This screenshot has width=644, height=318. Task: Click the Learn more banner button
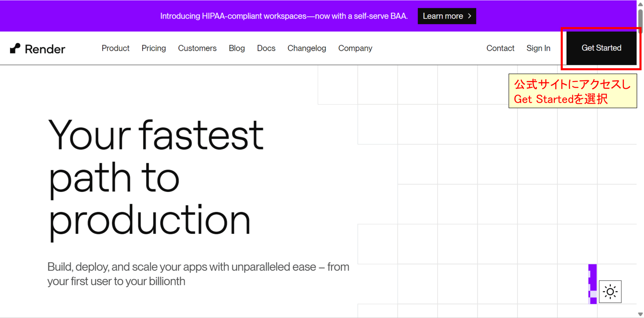click(447, 16)
